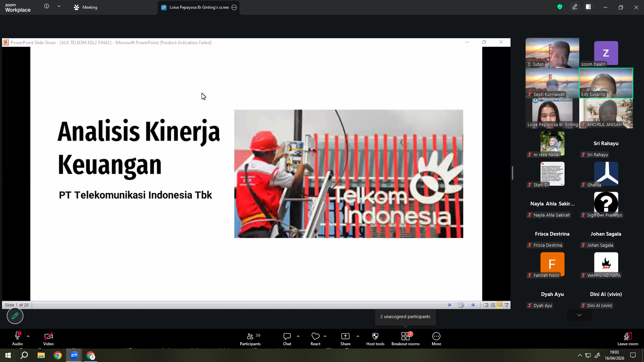This screenshot has height=362, width=644.
Task: Check the green encryption shield
Action: click(560, 7)
